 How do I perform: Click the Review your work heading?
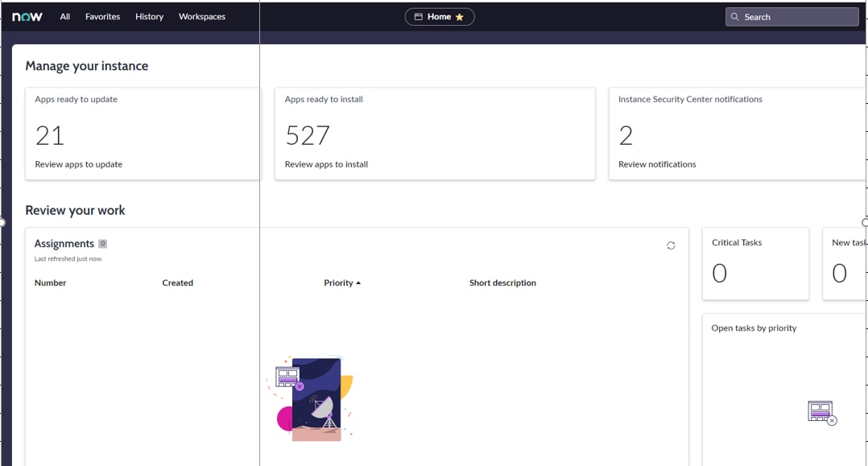[76, 210]
